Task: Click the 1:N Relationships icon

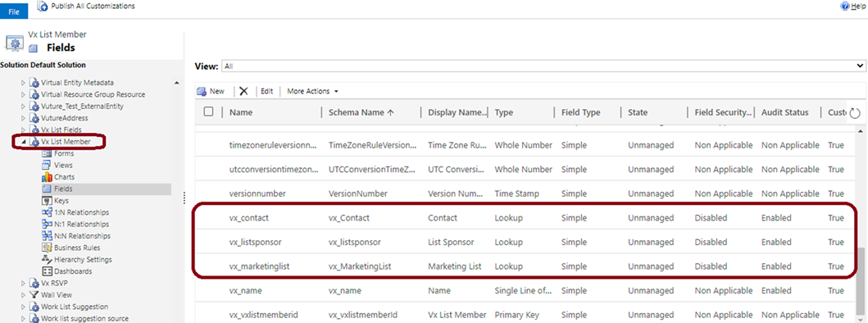Action: coord(47,212)
